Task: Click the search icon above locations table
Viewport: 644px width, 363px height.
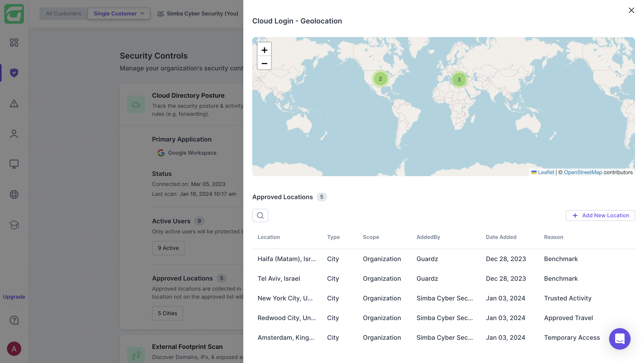Action: click(260, 215)
